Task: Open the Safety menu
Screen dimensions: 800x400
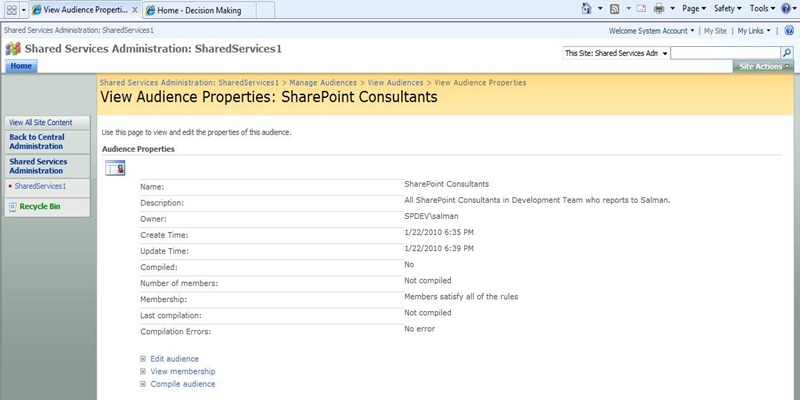Action: 728,8
